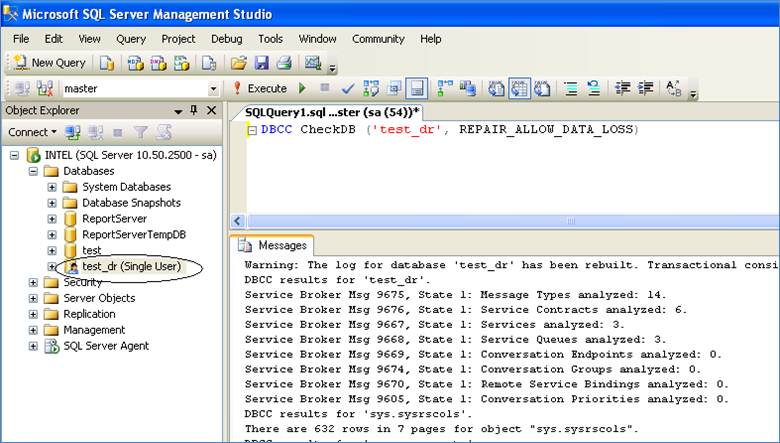Click the query editor horizontal scrollbar thumb

click(512, 221)
